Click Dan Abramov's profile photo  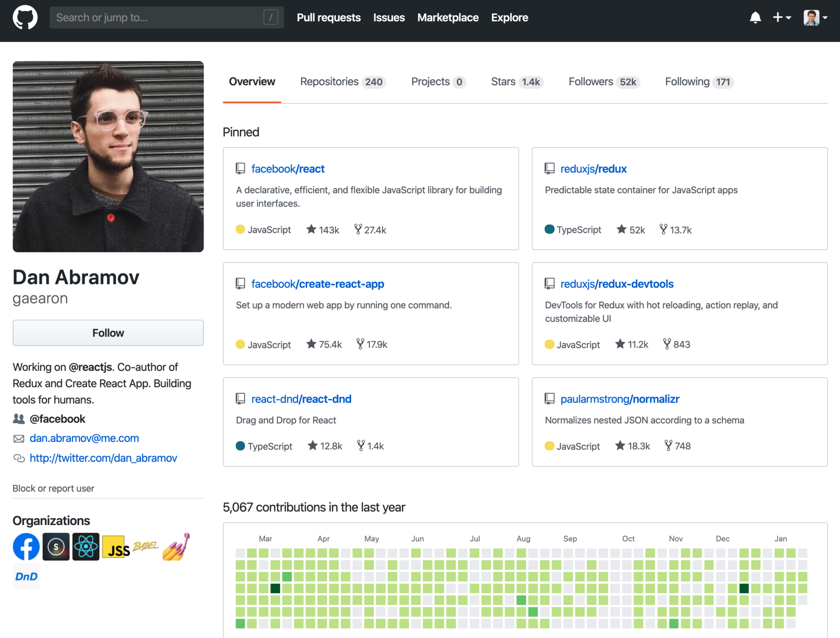pyautogui.click(x=108, y=156)
